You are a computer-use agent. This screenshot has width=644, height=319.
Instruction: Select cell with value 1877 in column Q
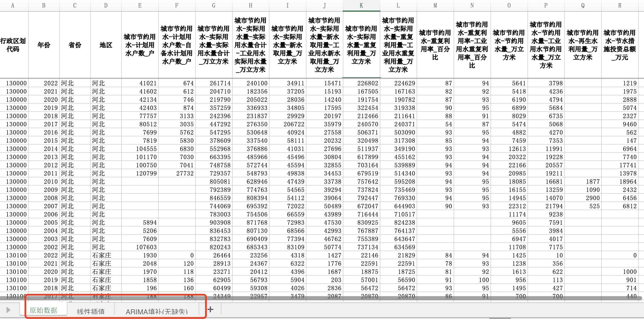tap(592, 182)
